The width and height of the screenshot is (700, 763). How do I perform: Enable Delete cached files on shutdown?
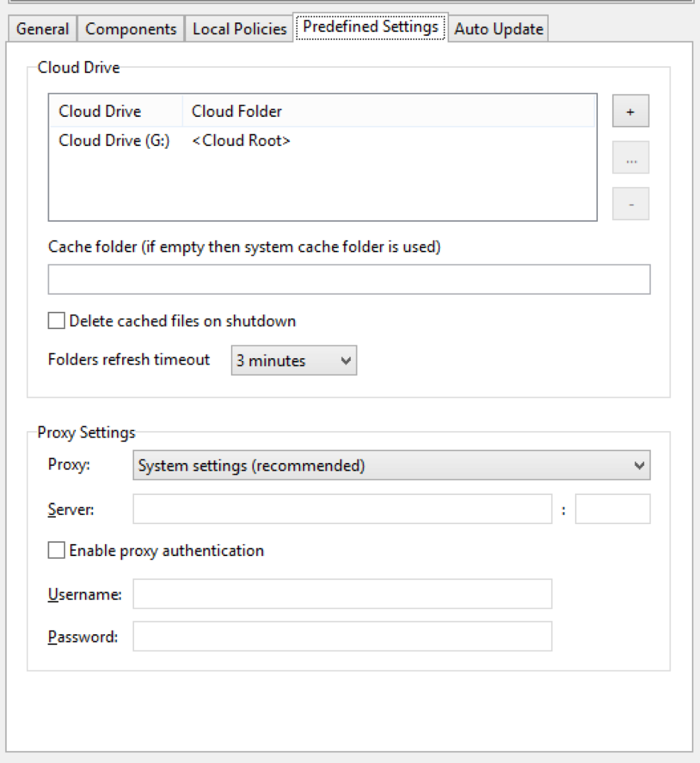click(57, 321)
